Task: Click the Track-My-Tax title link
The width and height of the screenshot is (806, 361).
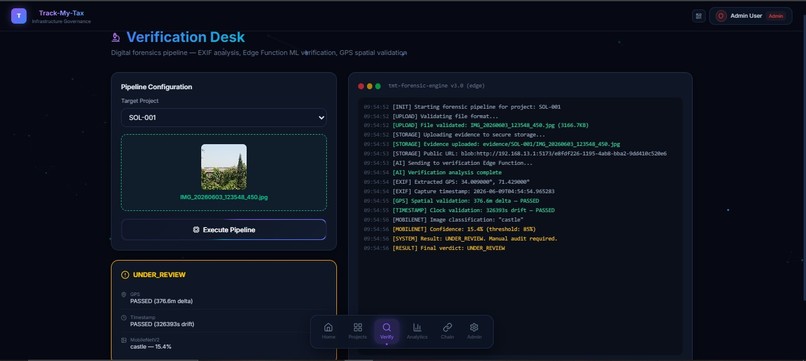Action: 61,13
